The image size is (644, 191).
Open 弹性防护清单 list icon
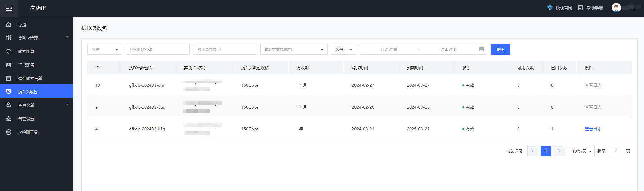coord(9,78)
